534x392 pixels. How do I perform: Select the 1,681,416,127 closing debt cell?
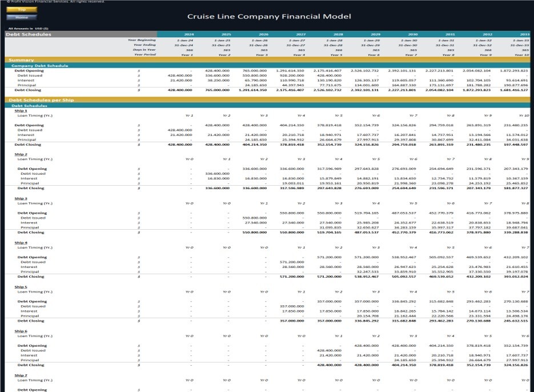point(514,90)
